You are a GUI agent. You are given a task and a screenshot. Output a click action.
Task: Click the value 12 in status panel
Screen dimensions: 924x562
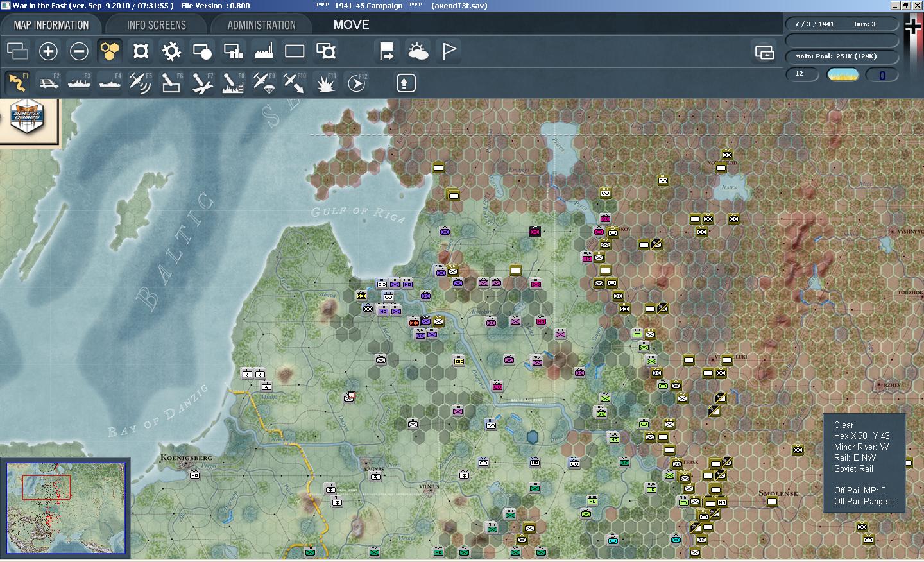pos(800,74)
